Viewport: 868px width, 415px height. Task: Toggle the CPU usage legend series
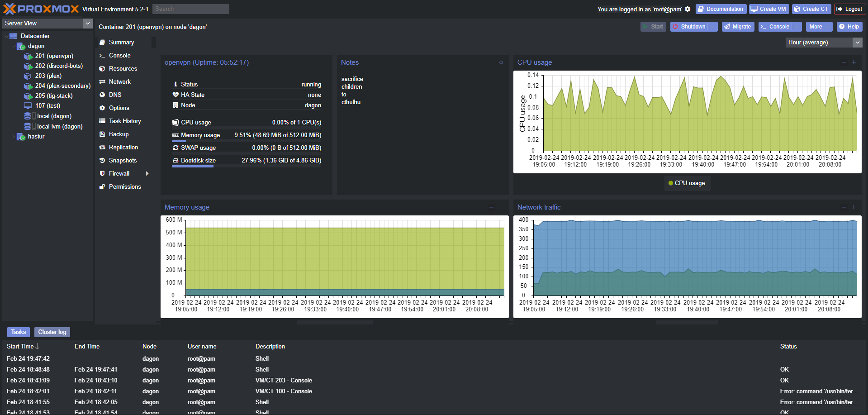click(687, 183)
